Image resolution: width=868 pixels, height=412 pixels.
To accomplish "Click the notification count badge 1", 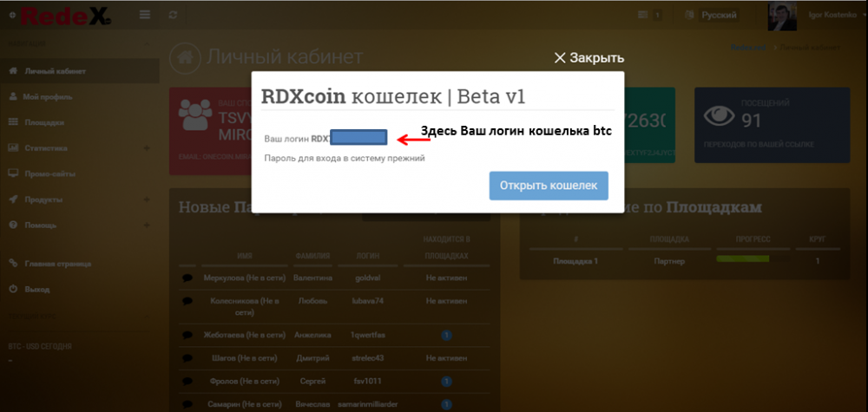I will [657, 15].
